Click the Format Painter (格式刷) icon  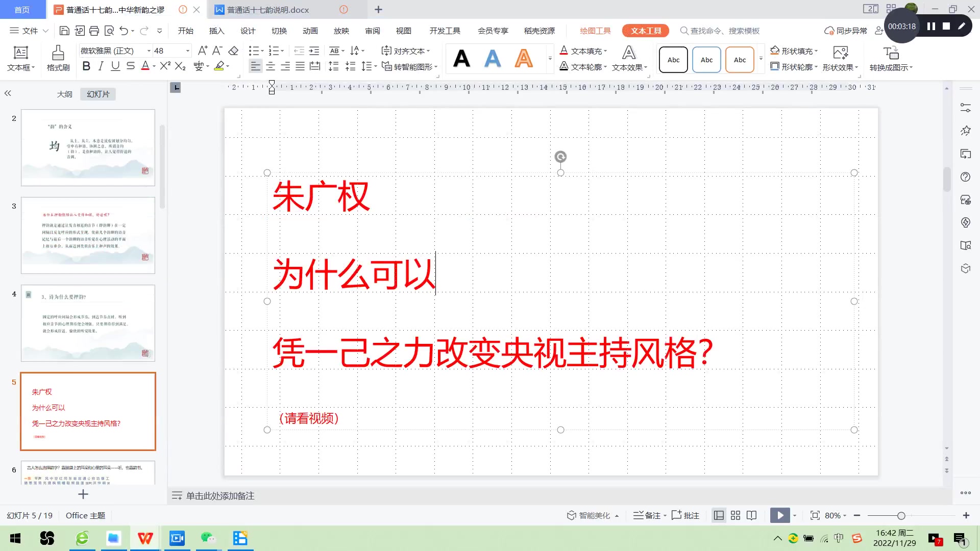tap(58, 58)
